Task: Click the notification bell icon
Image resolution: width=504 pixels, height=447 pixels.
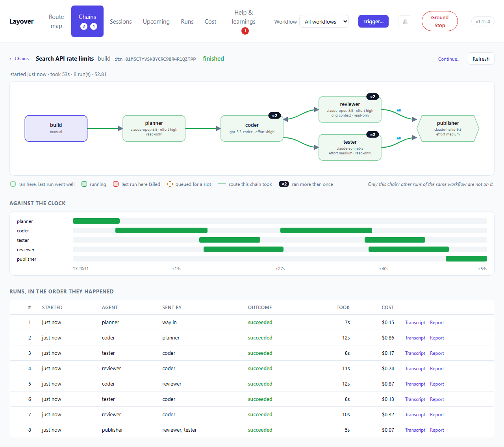Action: (x=405, y=21)
